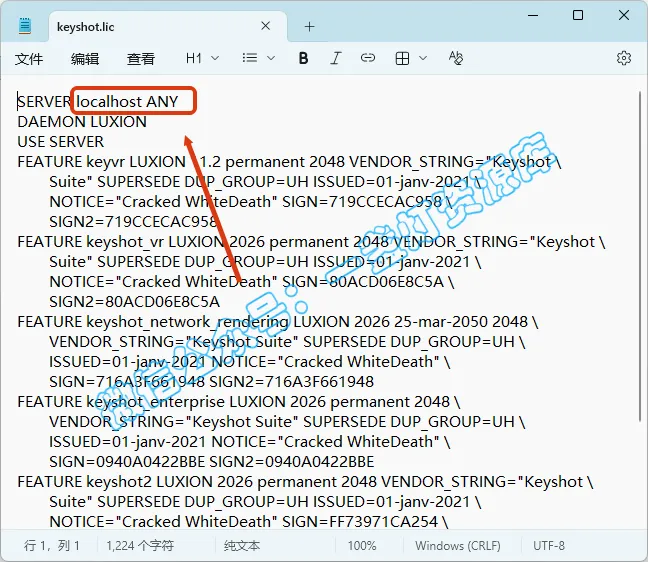
Task: Expand the list style dropdown arrow
Action: (x=271, y=58)
